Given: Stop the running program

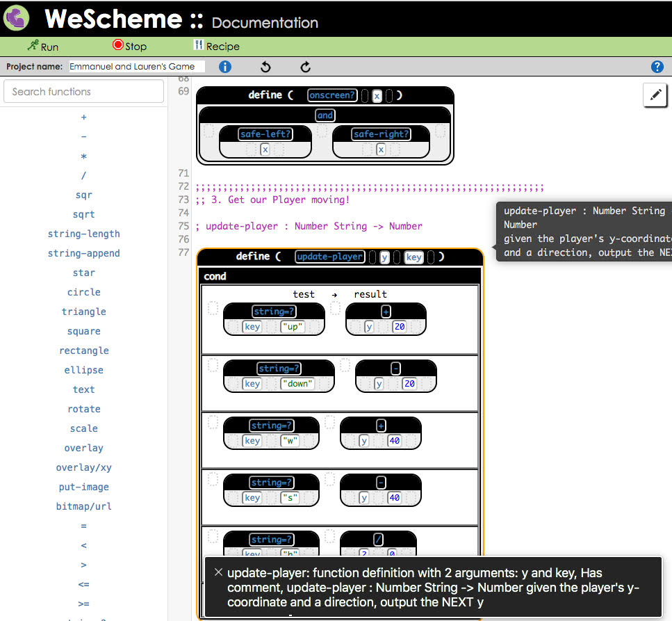Looking at the screenshot, I should 129,46.
